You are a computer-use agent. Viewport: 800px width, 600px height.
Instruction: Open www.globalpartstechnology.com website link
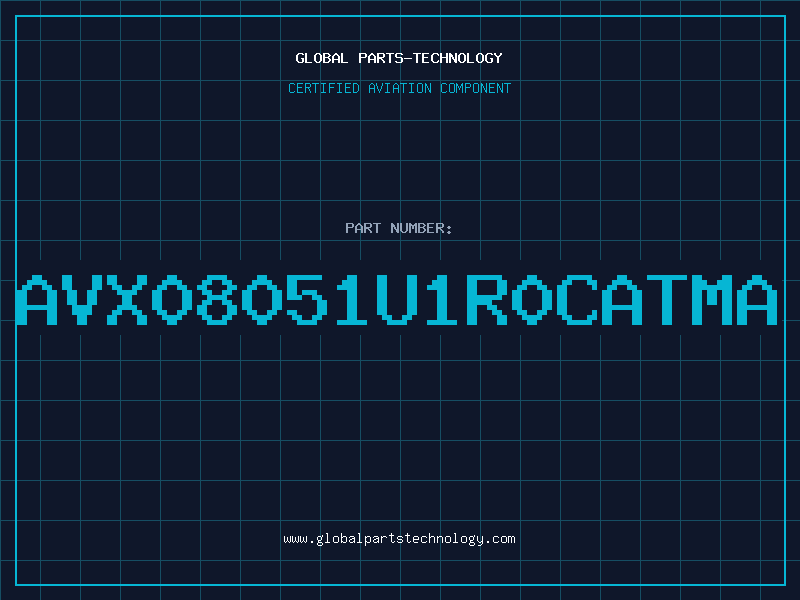pos(399,539)
